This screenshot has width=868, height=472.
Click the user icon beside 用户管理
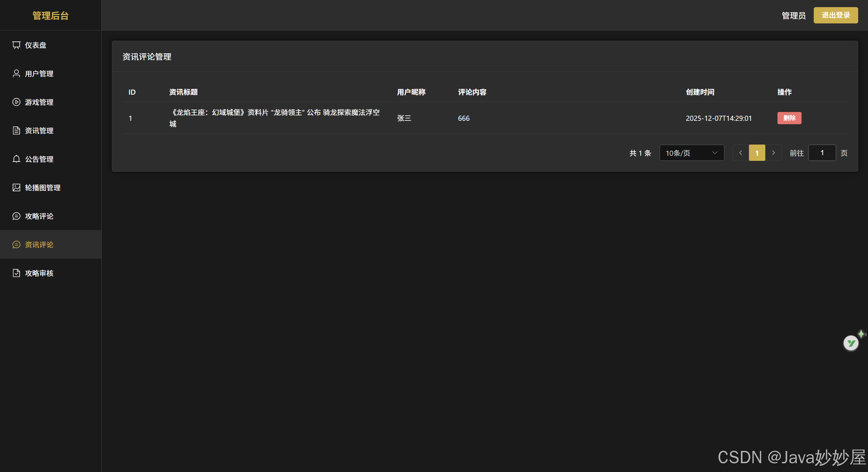(x=16, y=74)
